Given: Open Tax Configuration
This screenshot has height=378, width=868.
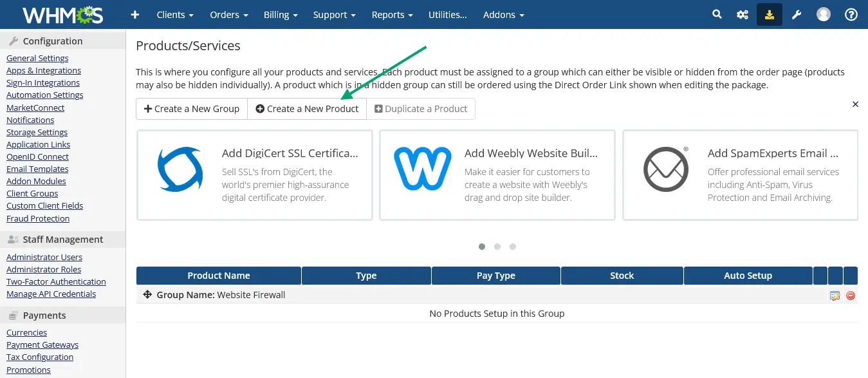Looking at the screenshot, I should pyautogui.click(x=40, y=357).
